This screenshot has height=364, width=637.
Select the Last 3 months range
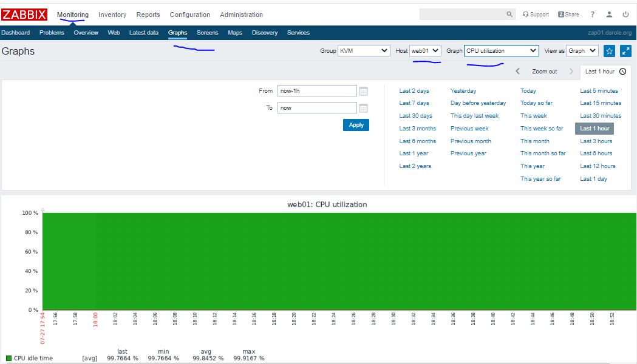pyautogui.click(x=417, y=129)
